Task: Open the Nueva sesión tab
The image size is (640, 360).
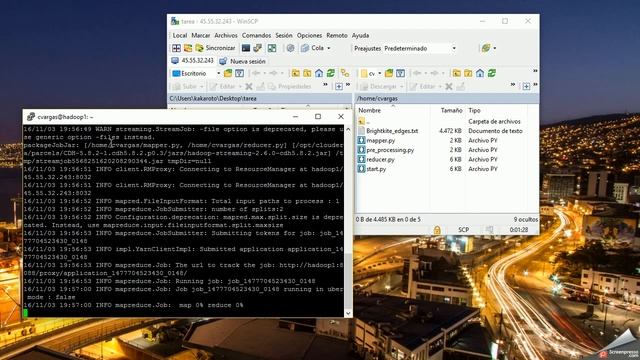Action: pyautogui.click(x=242, y=61)
